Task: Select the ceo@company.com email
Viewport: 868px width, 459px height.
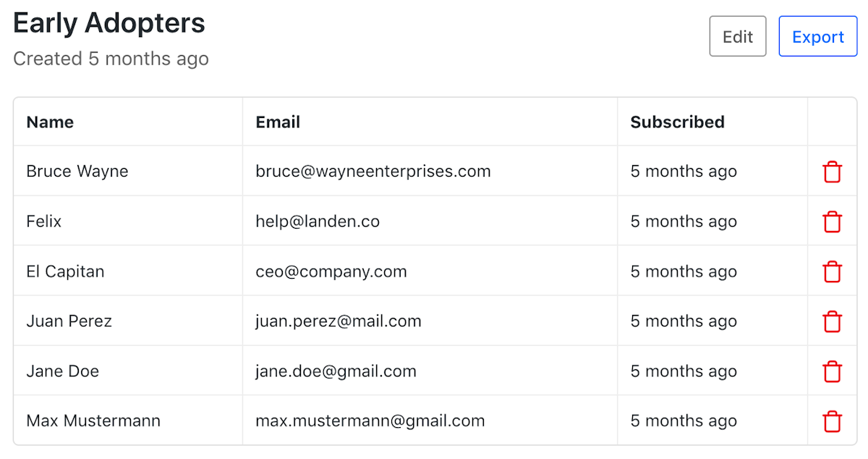Action: click(331, 271)
